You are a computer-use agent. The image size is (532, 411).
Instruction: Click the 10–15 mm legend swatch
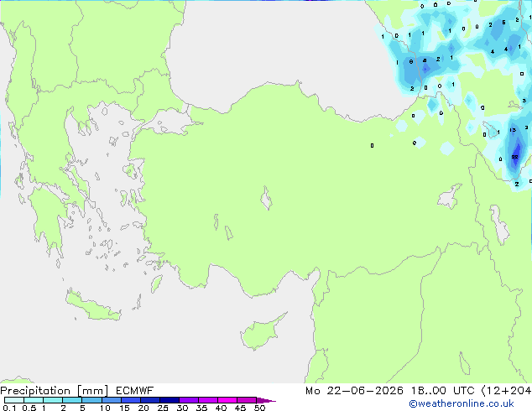click(111, 400)
